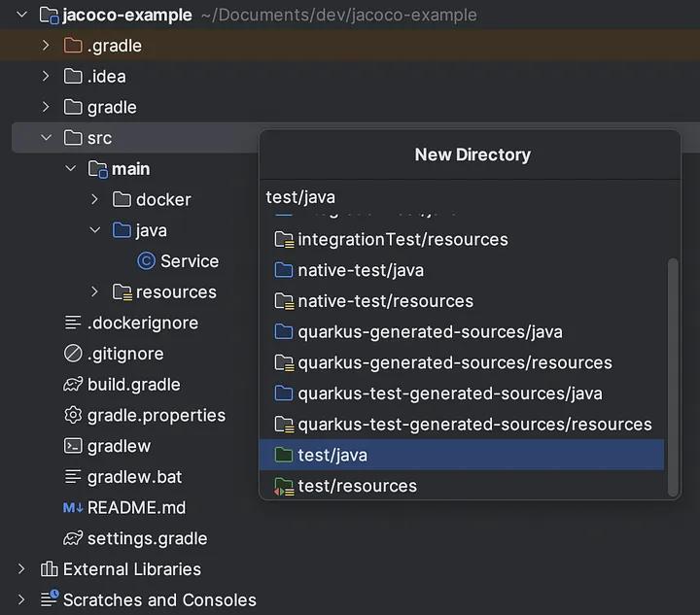700x615 pixels.
Task: Choose quarkus-test-generated-sources/resources suggestion
Action: [x=462, y=425]
